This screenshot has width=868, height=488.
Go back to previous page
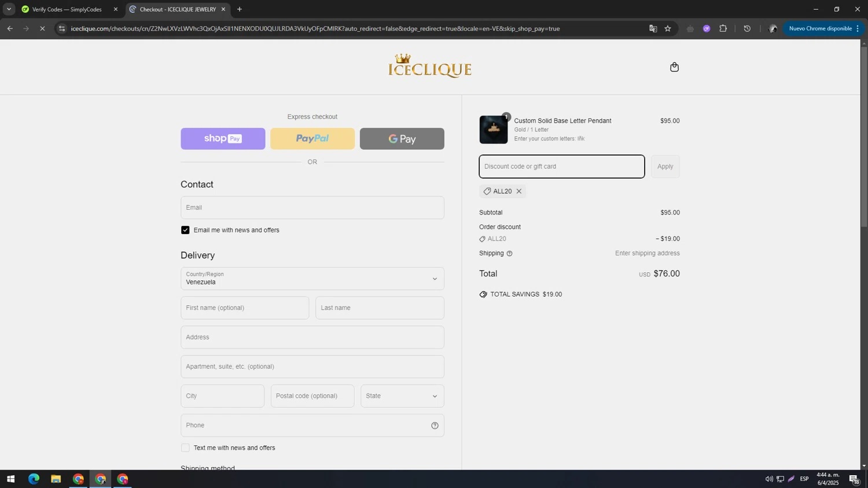[x=10, y=28]
